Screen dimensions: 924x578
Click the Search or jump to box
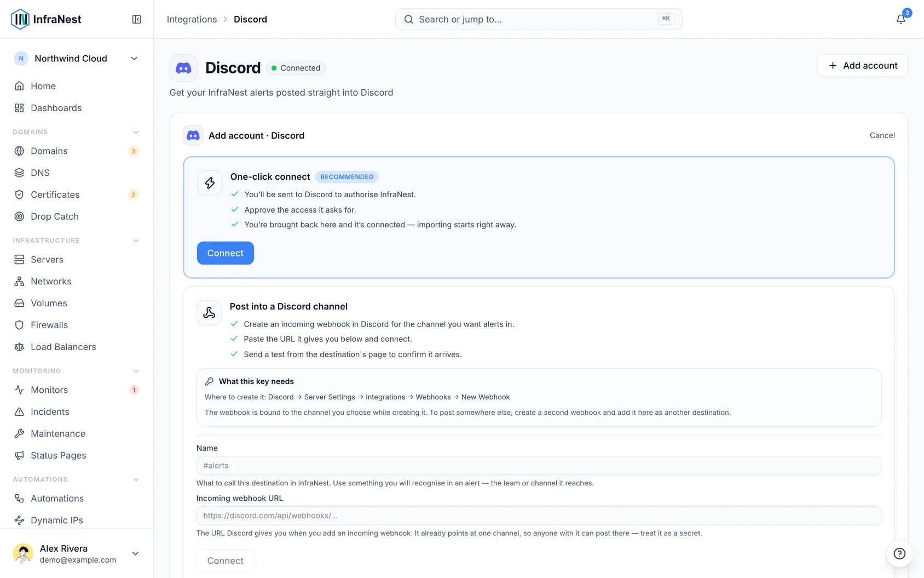point(539,19)
